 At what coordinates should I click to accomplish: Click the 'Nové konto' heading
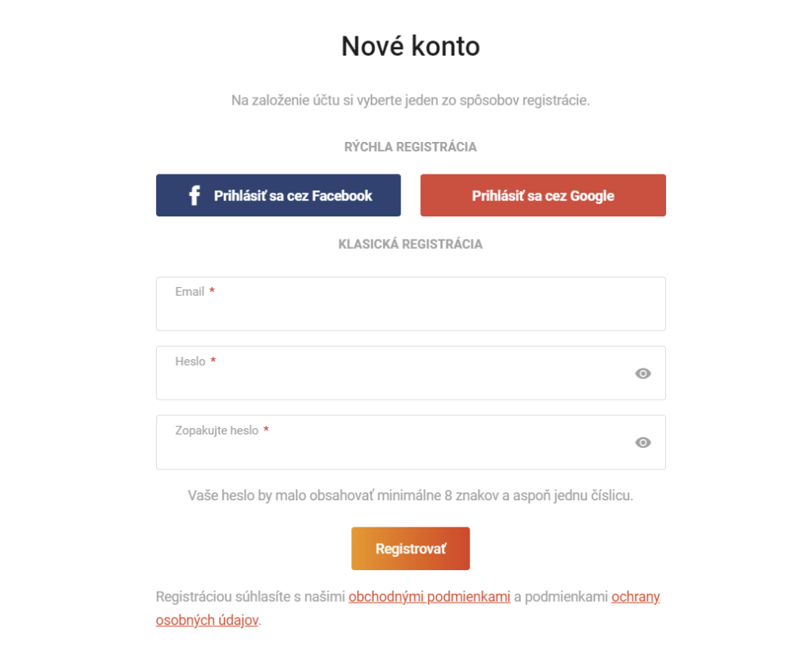[x=411, y=46]
